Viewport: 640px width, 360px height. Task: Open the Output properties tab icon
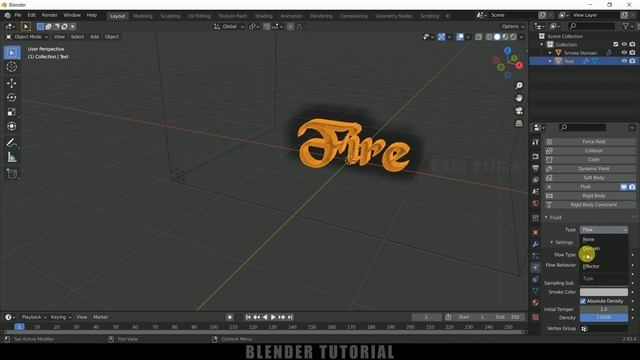pyautogui.click(x=536, y=168)
